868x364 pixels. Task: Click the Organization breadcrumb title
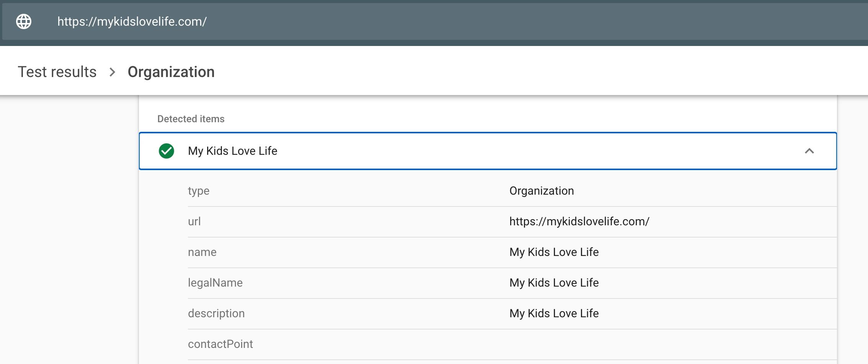point(171,72)
